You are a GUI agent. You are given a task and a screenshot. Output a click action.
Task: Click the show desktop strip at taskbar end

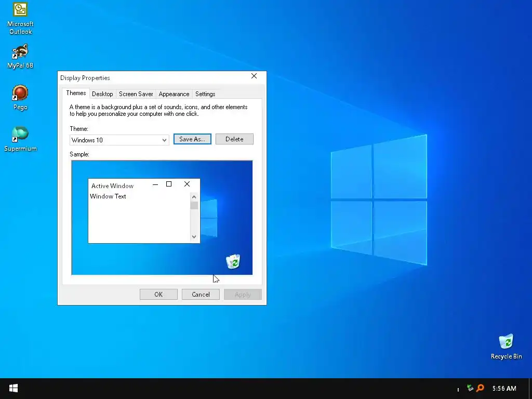point(530,389)
